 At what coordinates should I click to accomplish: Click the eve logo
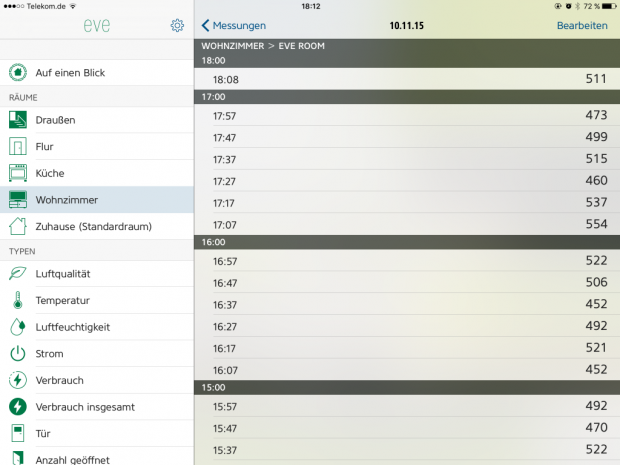pyautogui.click(x=97, y=25)
